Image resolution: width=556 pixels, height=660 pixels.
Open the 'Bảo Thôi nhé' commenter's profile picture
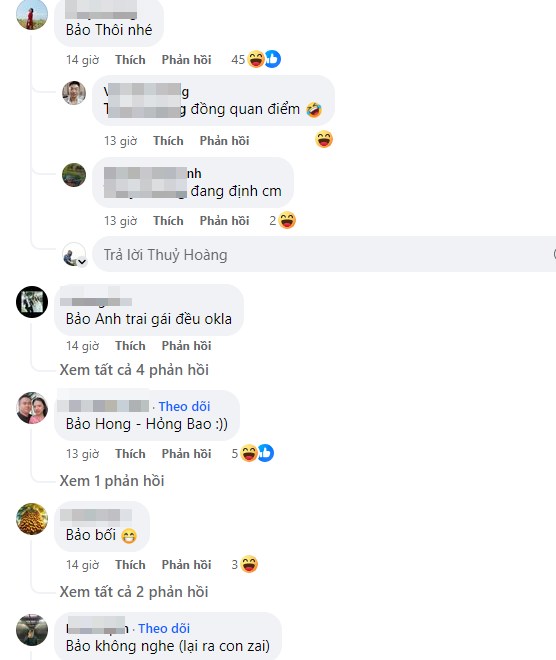[32, 15]
